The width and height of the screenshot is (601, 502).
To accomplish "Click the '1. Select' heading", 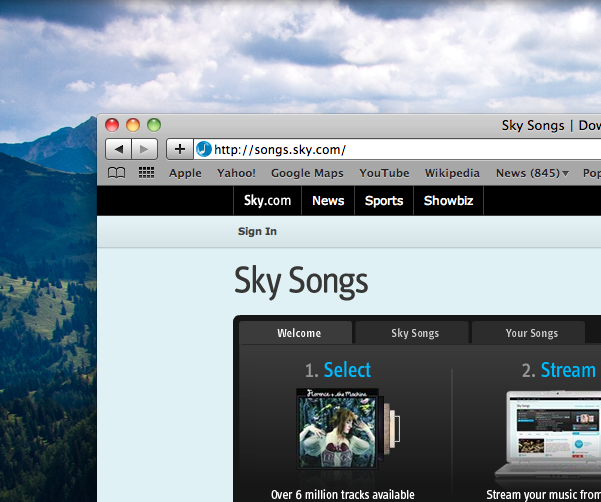I will point(338,370).
